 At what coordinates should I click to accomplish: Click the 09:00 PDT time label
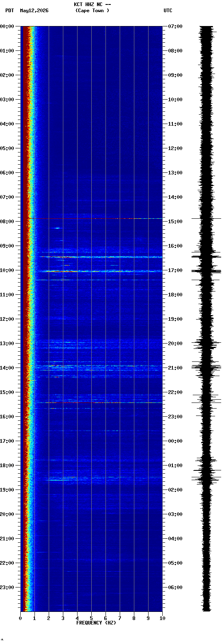tap(7, 246)
